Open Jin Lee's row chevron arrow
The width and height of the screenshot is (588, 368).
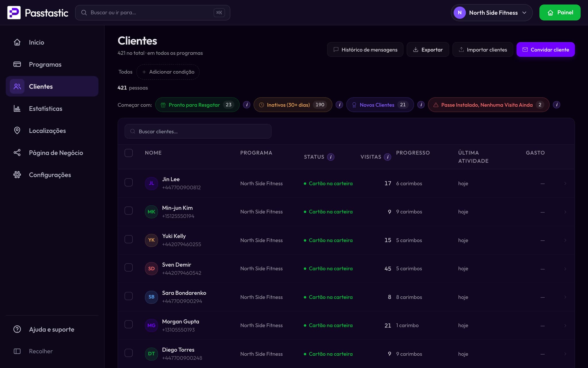pos(565,183)
